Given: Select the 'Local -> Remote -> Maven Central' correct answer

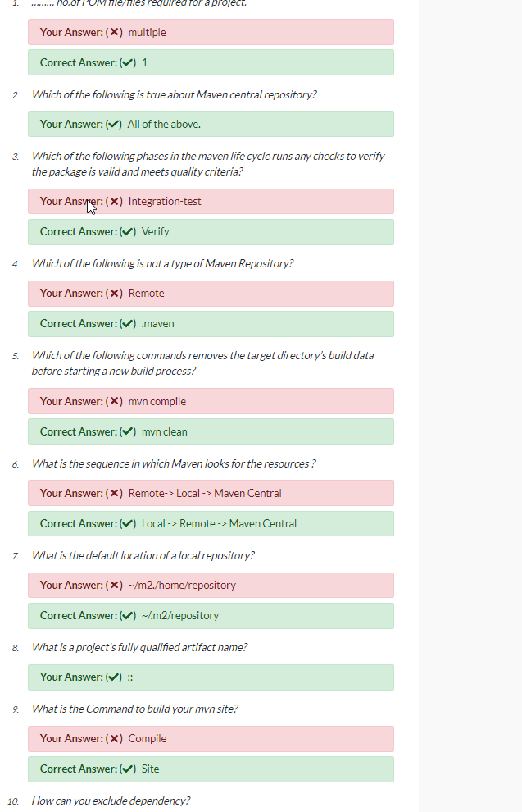Looking at the screenshot, I should pyautogui.click(x=219, y=523).
